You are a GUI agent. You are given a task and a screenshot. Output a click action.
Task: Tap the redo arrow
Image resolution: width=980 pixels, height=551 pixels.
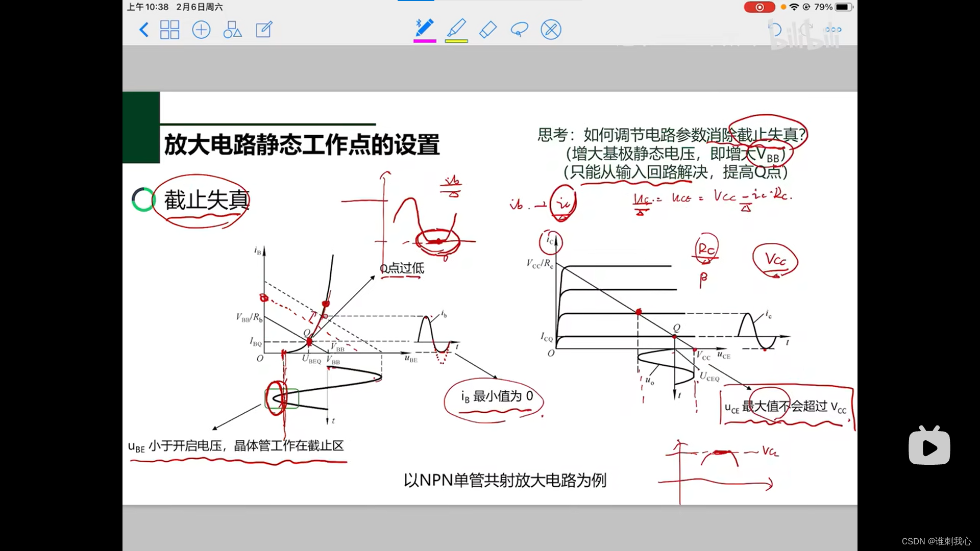[806, 28]
